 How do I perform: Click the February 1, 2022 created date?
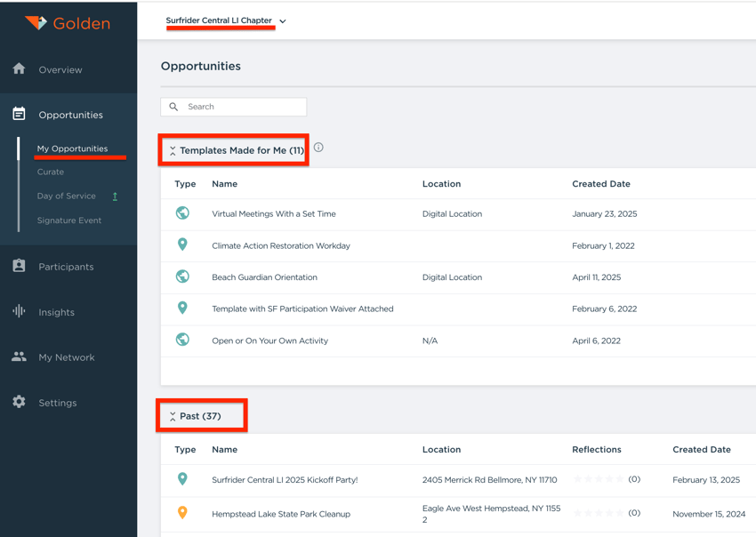tap(604, 245)
